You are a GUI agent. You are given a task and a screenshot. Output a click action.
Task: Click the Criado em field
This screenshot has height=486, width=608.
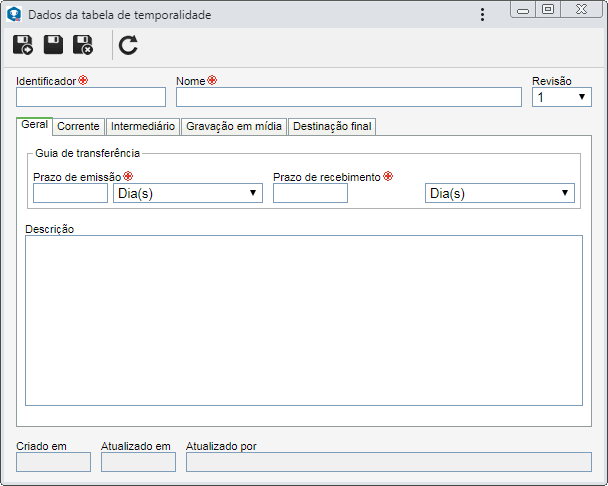click(54, 462)
